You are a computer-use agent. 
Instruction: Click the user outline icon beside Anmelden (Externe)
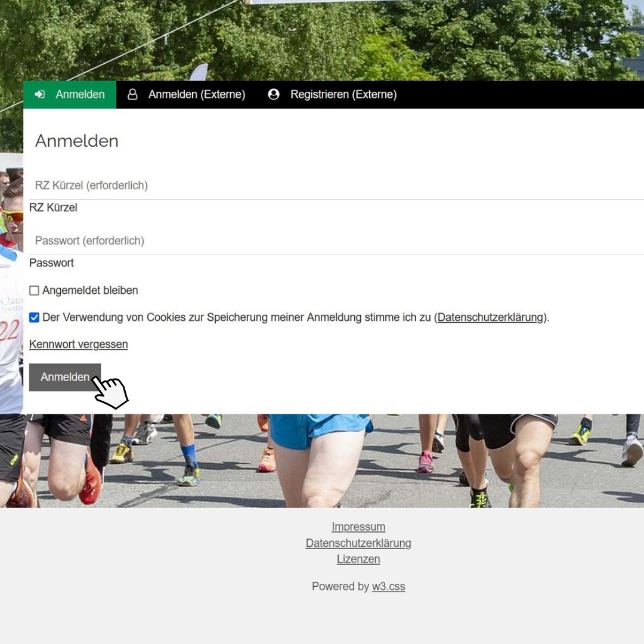[132, 95]
